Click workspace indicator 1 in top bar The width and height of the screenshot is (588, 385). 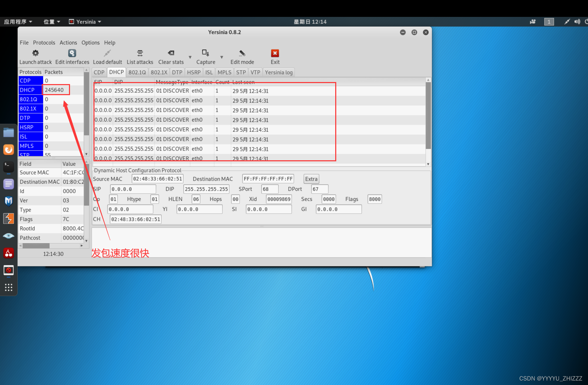pyautogui.click(x=549, y=22)
